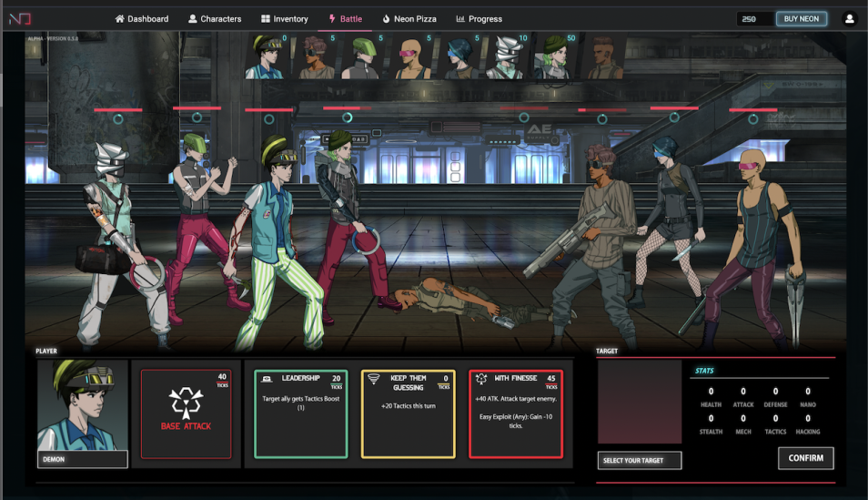Viewport: 868px width, 500px height.
Task: Select the Battle tab
Action: click(x=346, y=19)
